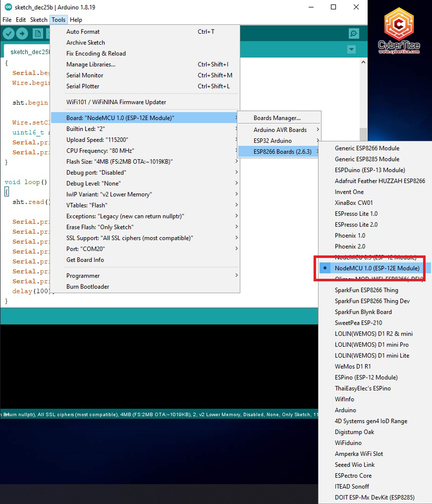
Task: Open the Sketch menu
Action: coord(39,20)
